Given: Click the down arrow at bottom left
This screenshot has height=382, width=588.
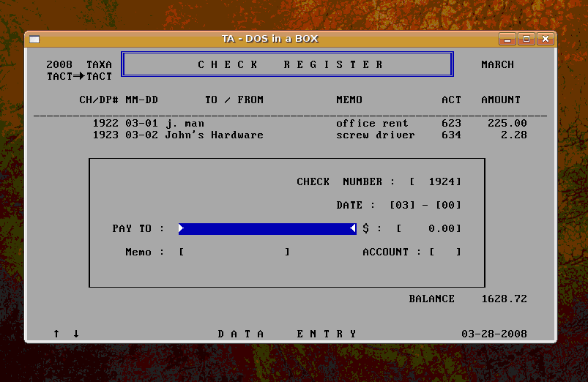Looking at the screenshot, I should [75, 334].
